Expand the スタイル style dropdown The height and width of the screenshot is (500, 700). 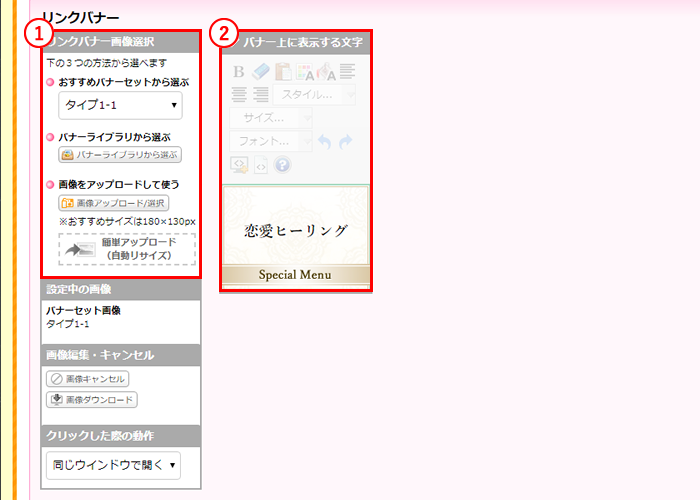313,94
